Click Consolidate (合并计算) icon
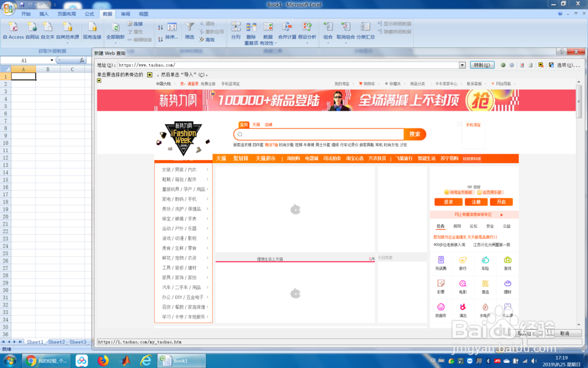588x368 pixels. [x=287, y=27]
